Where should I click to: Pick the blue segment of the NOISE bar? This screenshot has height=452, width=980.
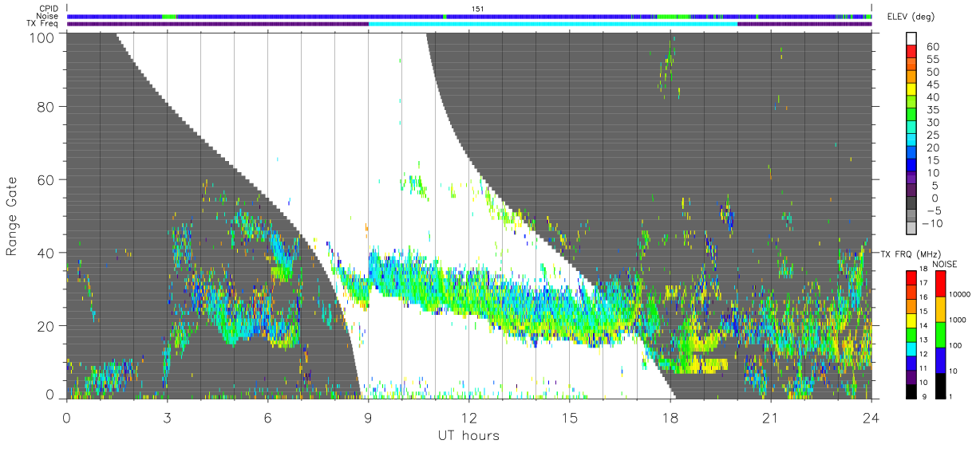pos(941,360)
